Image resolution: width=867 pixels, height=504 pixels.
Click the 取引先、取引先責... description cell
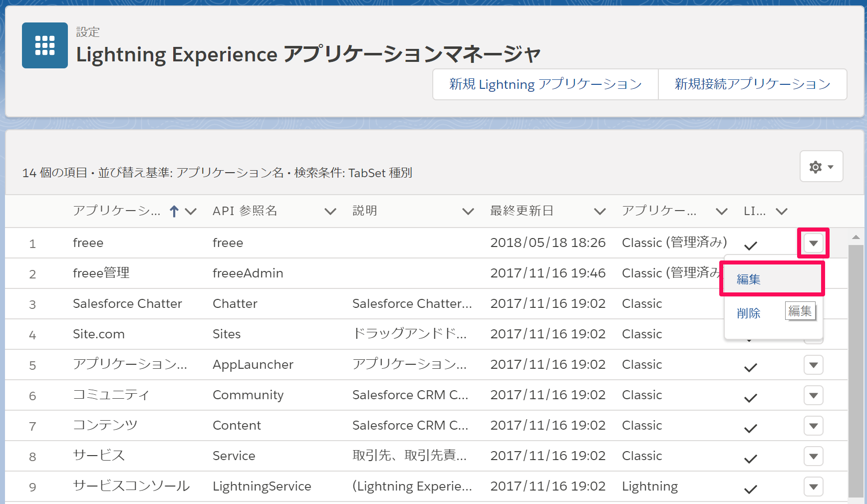click(410, 456)
